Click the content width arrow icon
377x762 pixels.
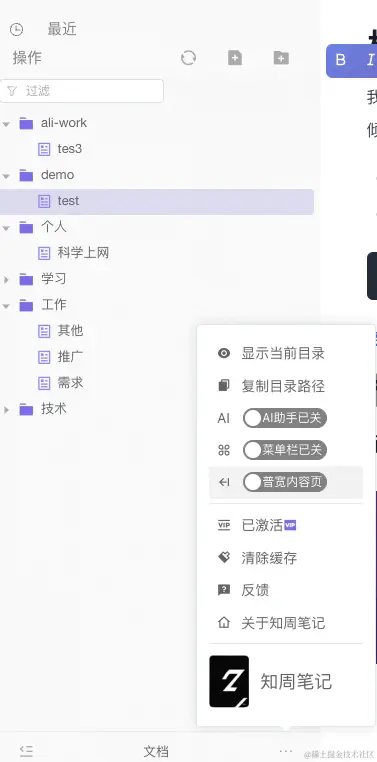(223, 483)
